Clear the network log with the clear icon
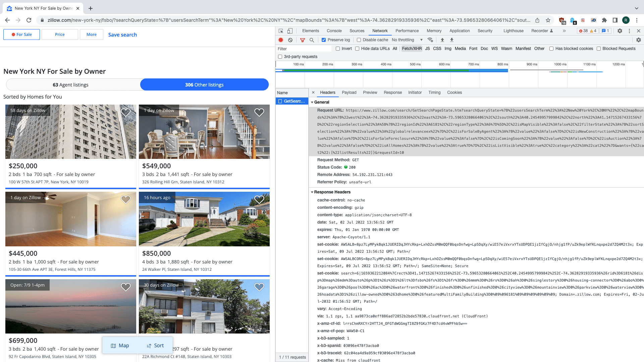 pos(290,40)
